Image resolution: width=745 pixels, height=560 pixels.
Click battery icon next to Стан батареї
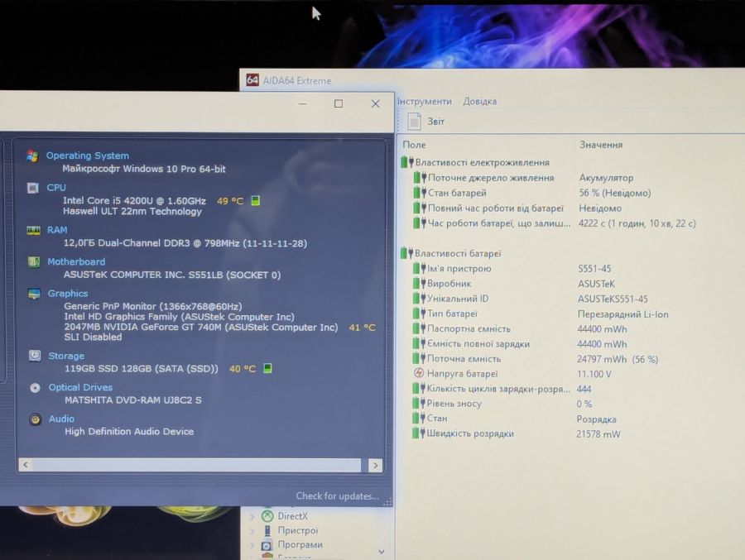point(419,193)
